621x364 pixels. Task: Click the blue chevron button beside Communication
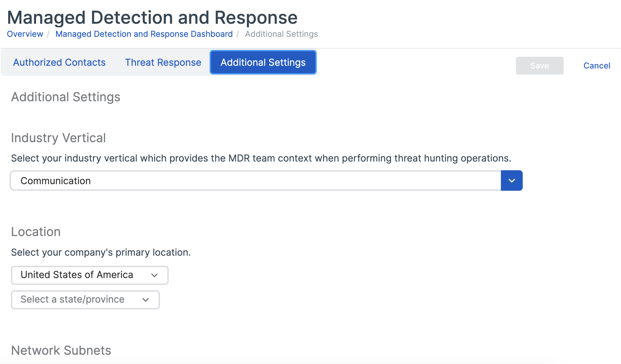click(512, 181)
